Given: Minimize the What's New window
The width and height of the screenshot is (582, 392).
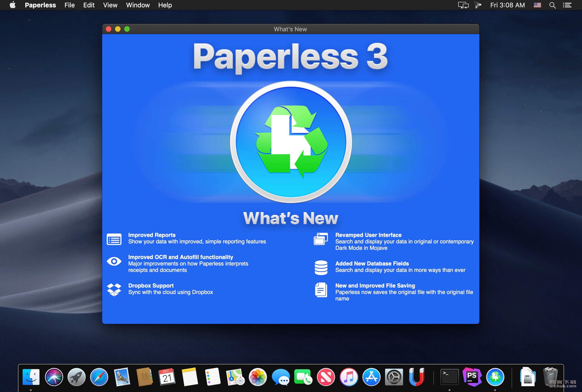Looking at the screenshot, I should point(118,29).
